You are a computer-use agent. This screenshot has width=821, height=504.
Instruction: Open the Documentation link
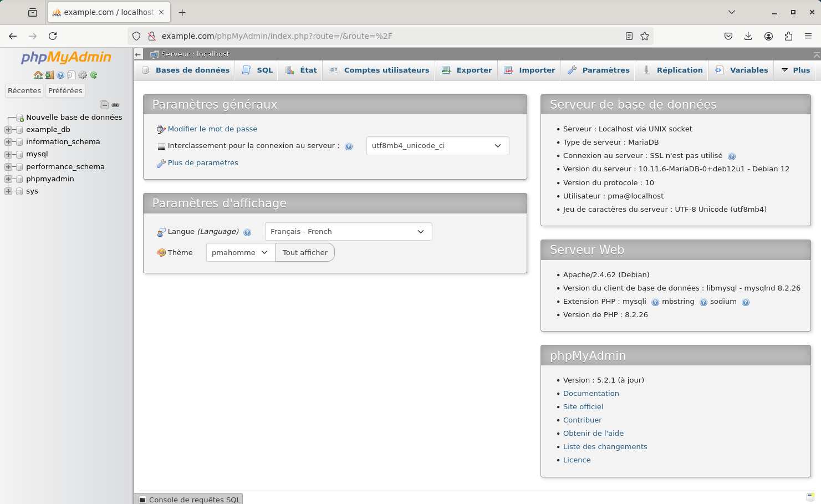(591, 393)
